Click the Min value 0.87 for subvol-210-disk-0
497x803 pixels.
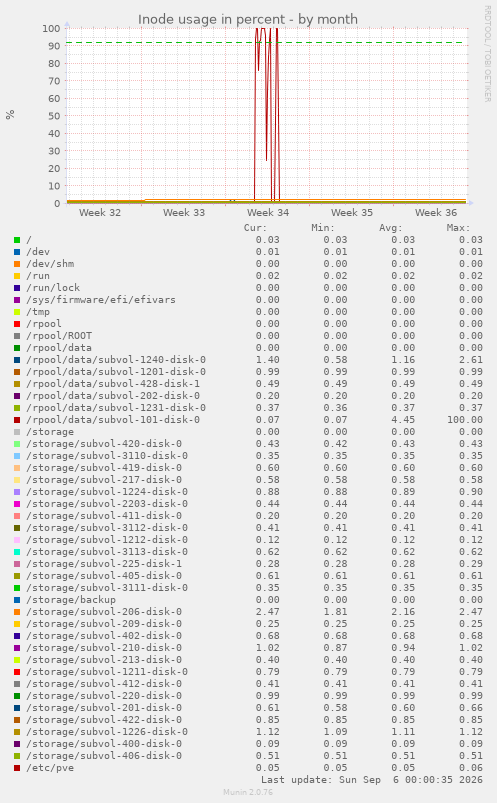tap(336, 648)
